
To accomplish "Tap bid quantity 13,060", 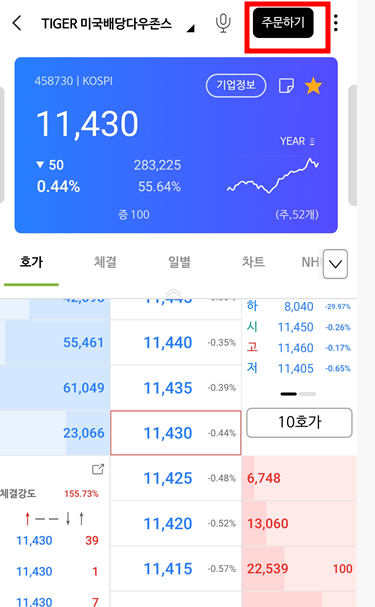I will tap(268, 524).
